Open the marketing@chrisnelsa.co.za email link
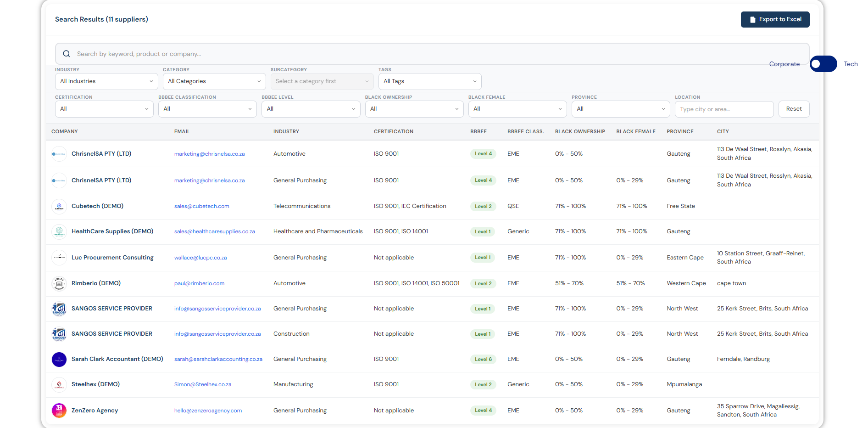This screenshot has width=868, height=428. [209, 153]
